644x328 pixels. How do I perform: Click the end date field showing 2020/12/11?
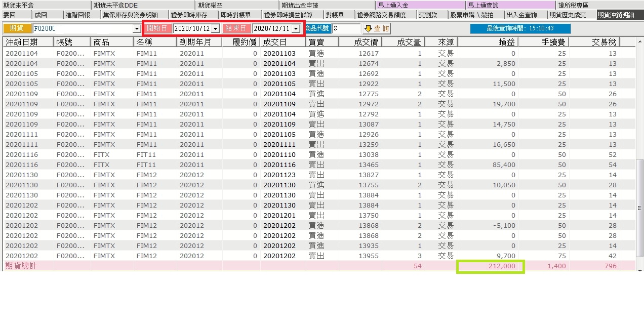pos(272,29)
